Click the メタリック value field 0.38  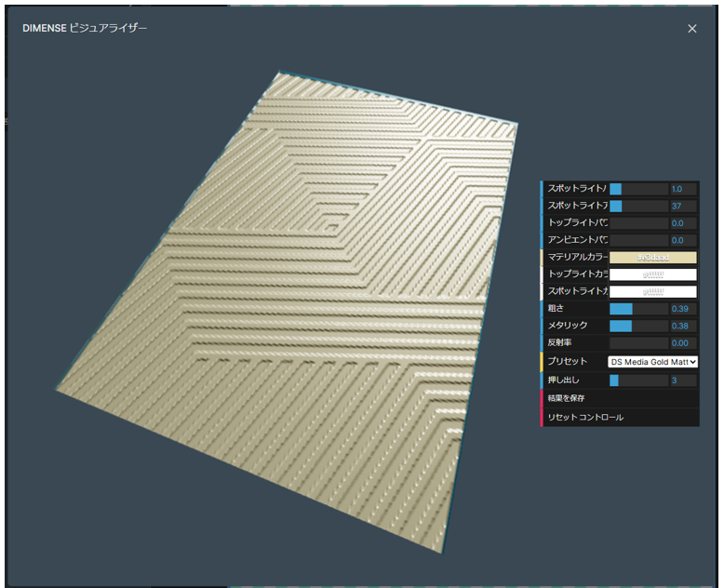tap(683, 326)
